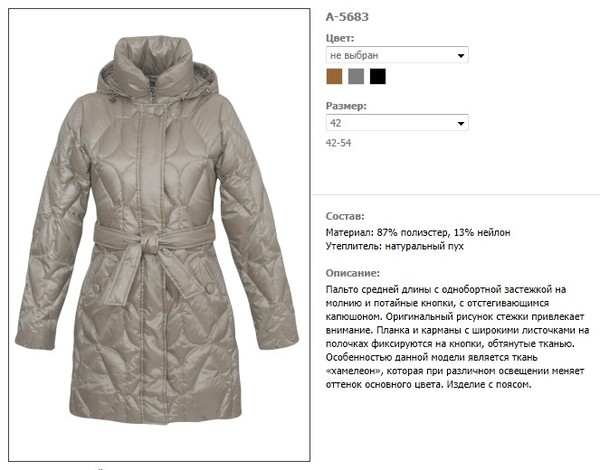Click the top collar button on coat photo

158,111
